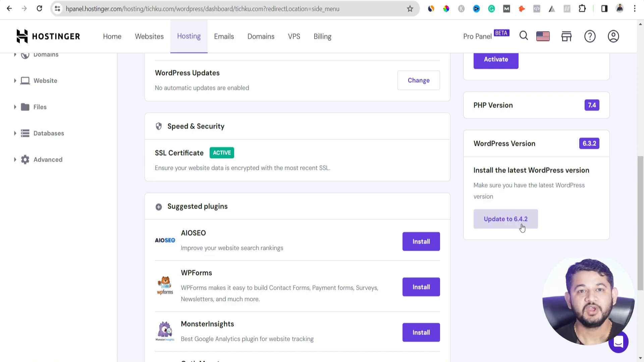Image resolution: width=644 pixels, height=362 pixels.
Task: Expand the Files sidebar section
Action: tap(15, 107)
